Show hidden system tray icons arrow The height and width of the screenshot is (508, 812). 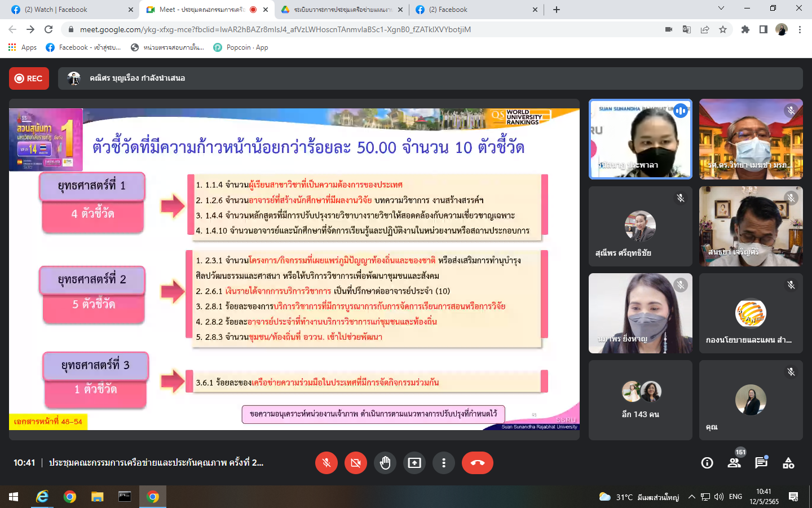(692, 497)
